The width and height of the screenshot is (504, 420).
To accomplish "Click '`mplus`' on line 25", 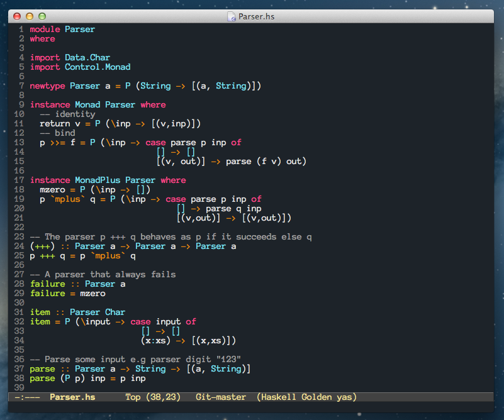I will [108, 256].
